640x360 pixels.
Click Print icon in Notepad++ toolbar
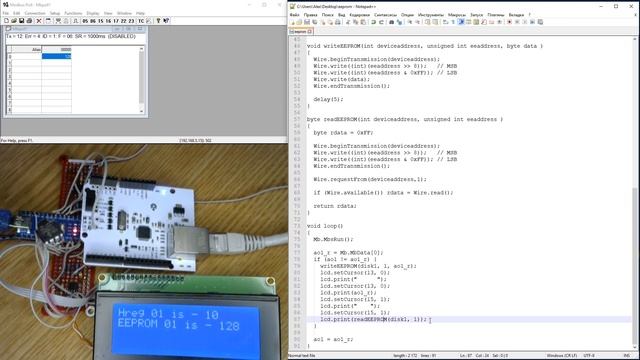click(338, 22)
